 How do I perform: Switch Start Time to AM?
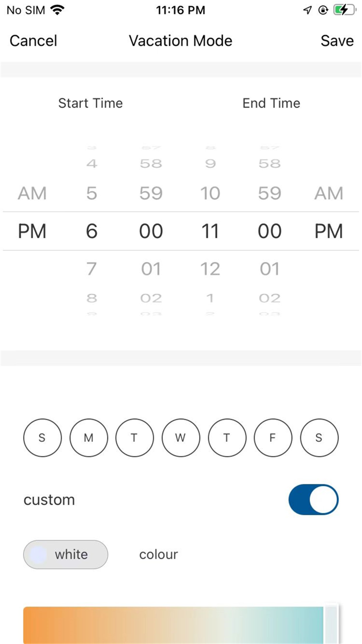(x=32, y=193)
